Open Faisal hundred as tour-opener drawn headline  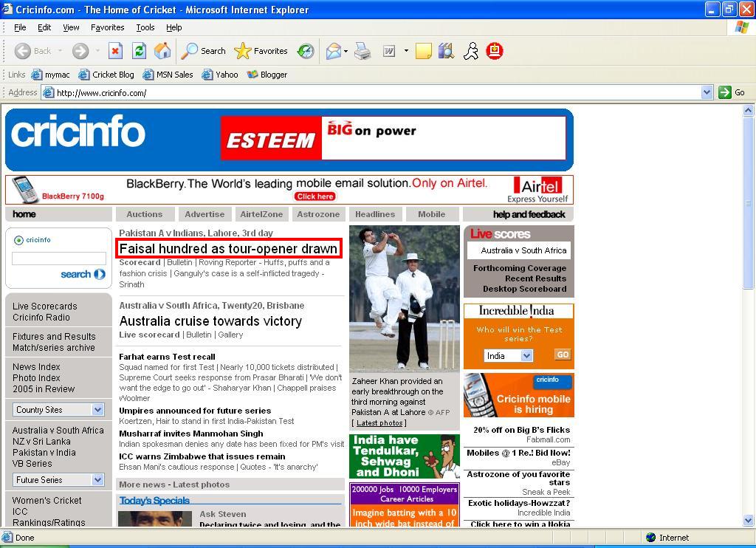[229, 249]
